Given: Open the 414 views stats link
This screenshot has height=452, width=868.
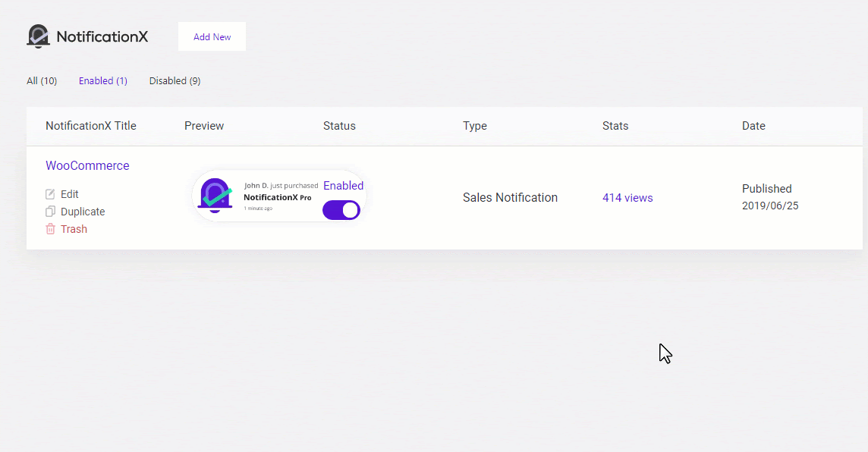Looking at the screenshot, I should [627, 197].
